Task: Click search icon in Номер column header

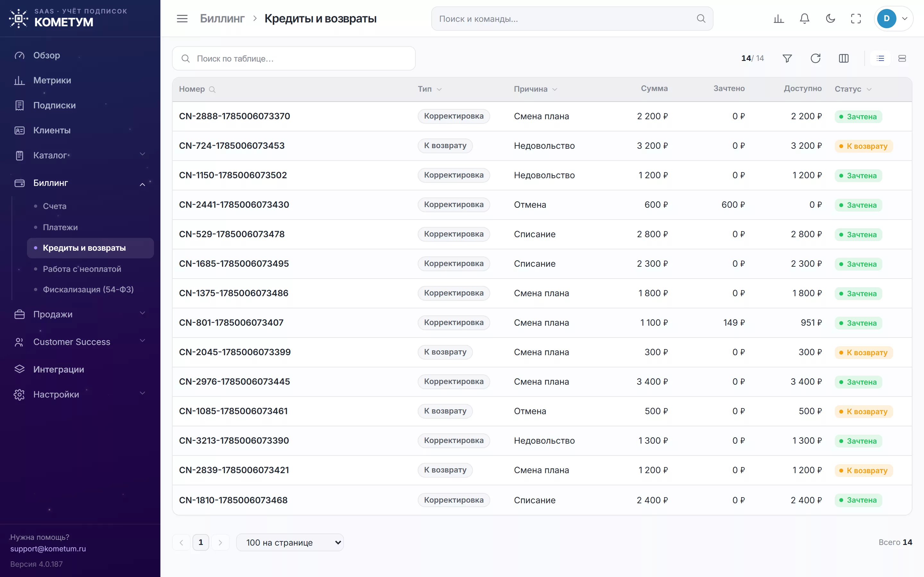Action: point(212,90)
